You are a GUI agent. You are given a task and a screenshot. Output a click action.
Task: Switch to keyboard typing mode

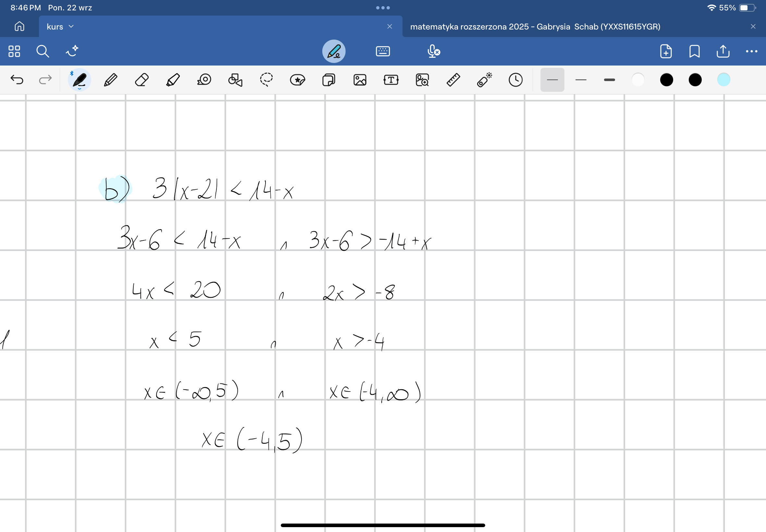tap(382, 51)
